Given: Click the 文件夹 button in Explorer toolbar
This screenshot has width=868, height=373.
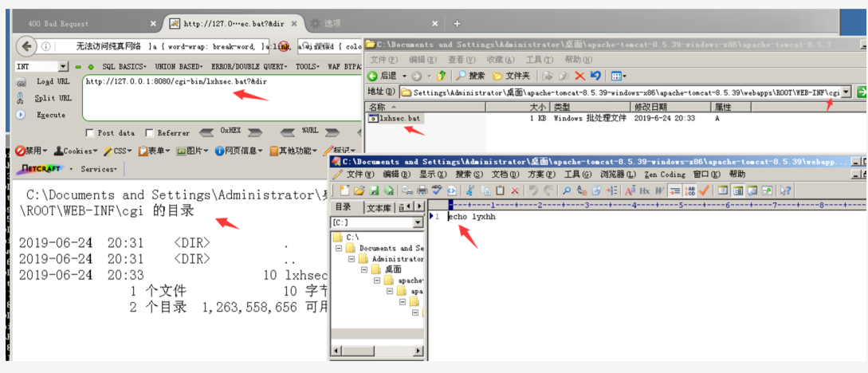Looking at the screenshot, I should coord(510,76).
